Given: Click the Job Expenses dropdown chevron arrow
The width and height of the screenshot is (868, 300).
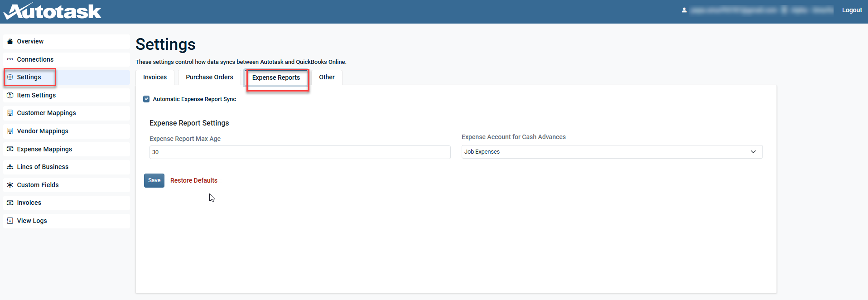Looking at the screenshot, I should click(x=753, y=152).
